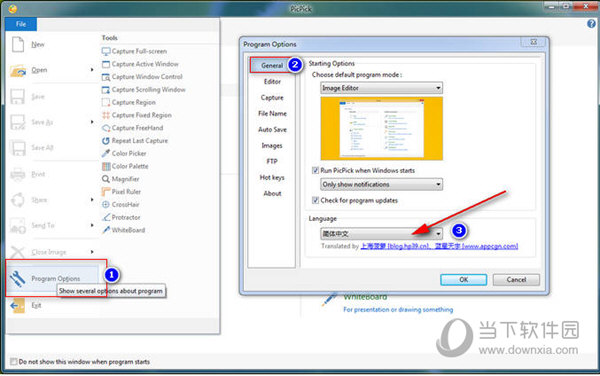Screen dimensions: 600x376
Task: Click the PicPick title bar app icon
Action: pyautogui.click(x=13, y=8)
